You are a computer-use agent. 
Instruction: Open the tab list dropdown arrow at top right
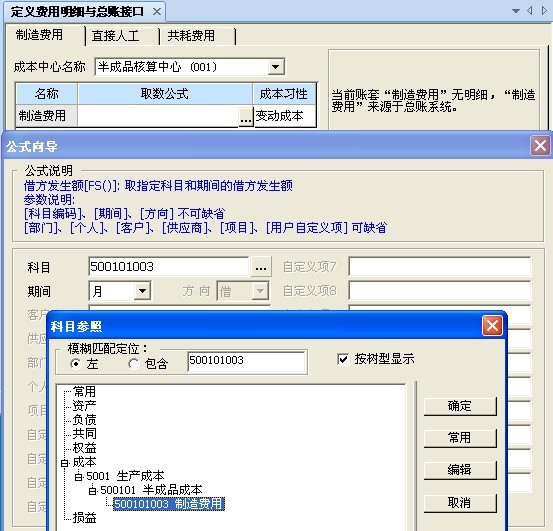[x=516, y=11]
